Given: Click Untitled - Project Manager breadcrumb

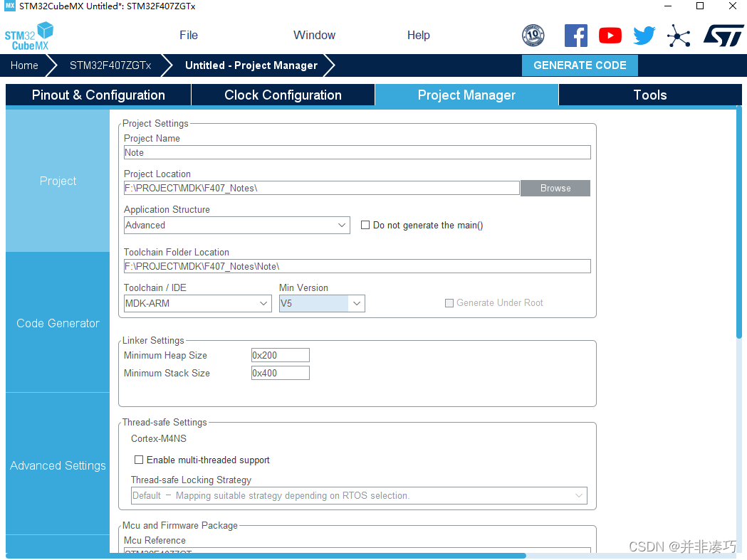Looking at the screenshot, I should click(x=251, y=65).
